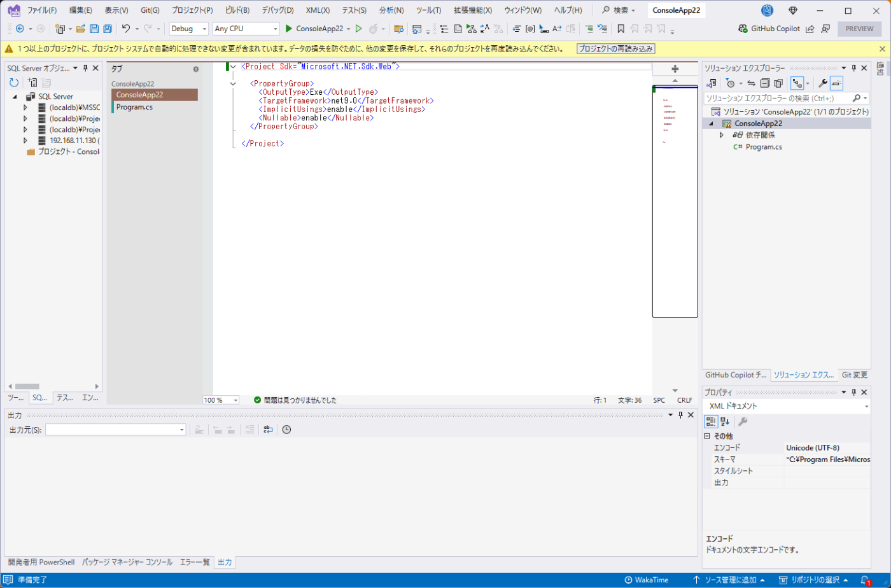891x588 pixels.
Task: Collapse all in Solution Explorer toolbar
Action: (x=765, y=83)
